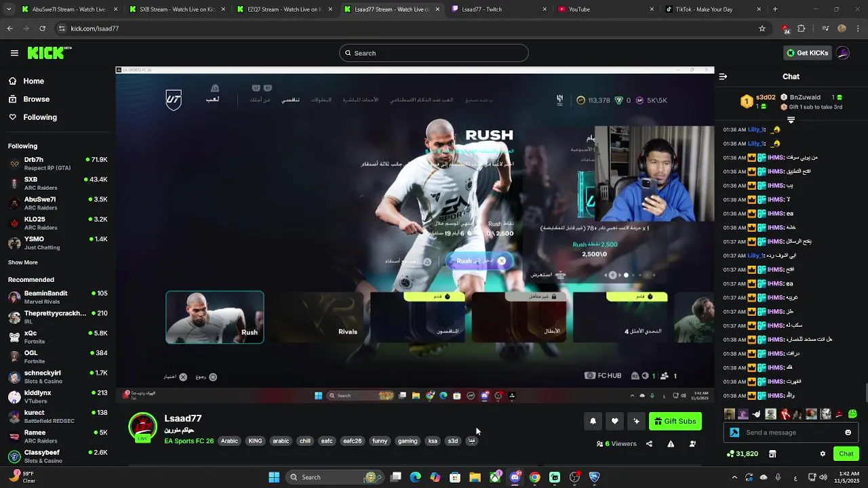Open the user profile avatar menu

(x=843, y=53)
